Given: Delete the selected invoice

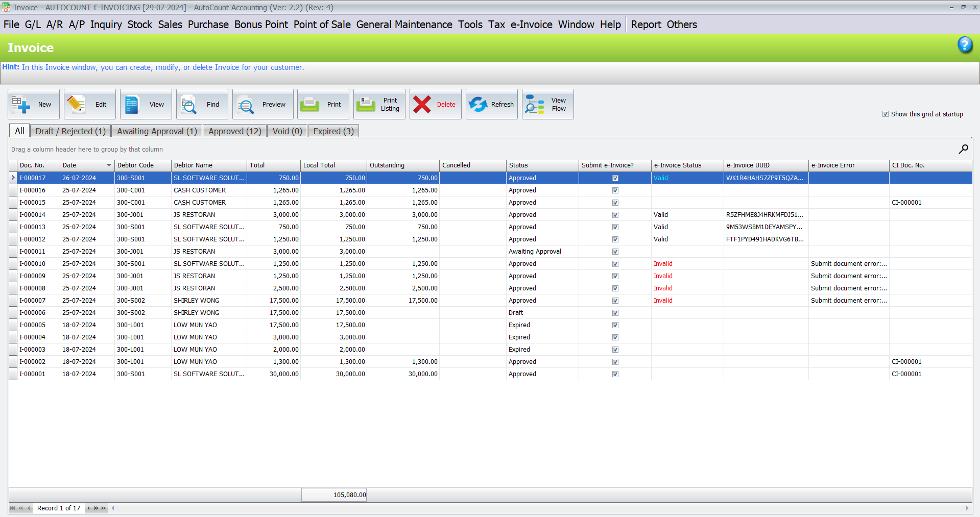Looking at the screenshot, I should click(435, 104).
